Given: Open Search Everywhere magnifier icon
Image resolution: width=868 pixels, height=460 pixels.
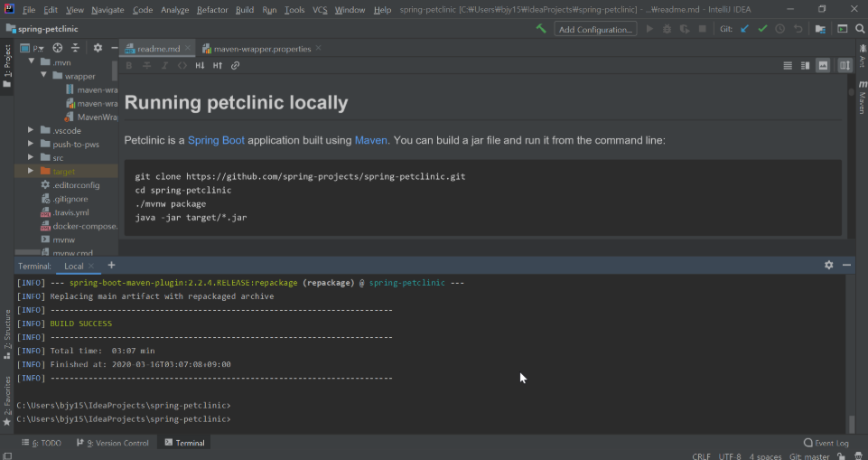Looking at the screenshot, I should click(x=859, y=29).
